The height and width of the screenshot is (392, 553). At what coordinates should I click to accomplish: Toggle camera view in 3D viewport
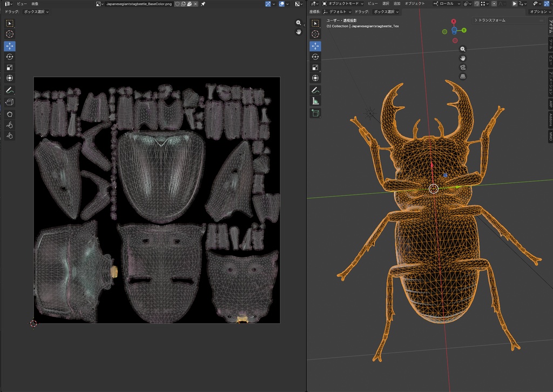pyautogui.click(x=463, y=67)
